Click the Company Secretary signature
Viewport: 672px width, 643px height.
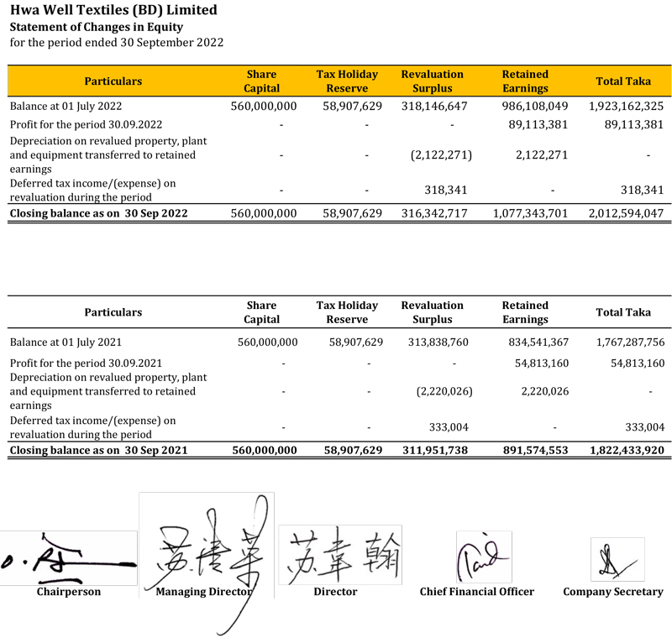(613, 561)
